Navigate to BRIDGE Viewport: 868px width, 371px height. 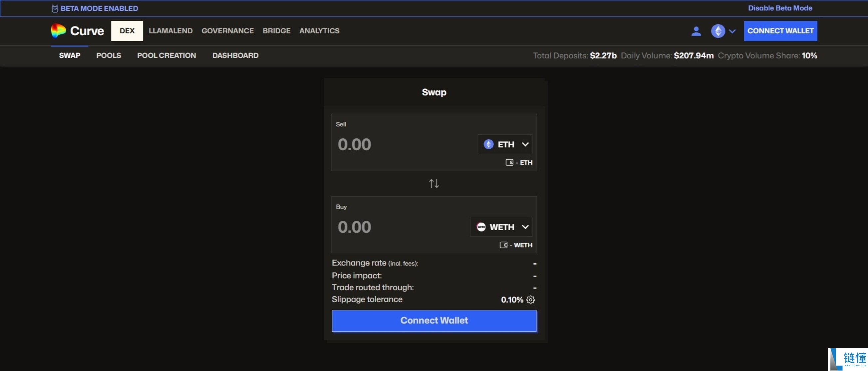(x=277, y=31)
